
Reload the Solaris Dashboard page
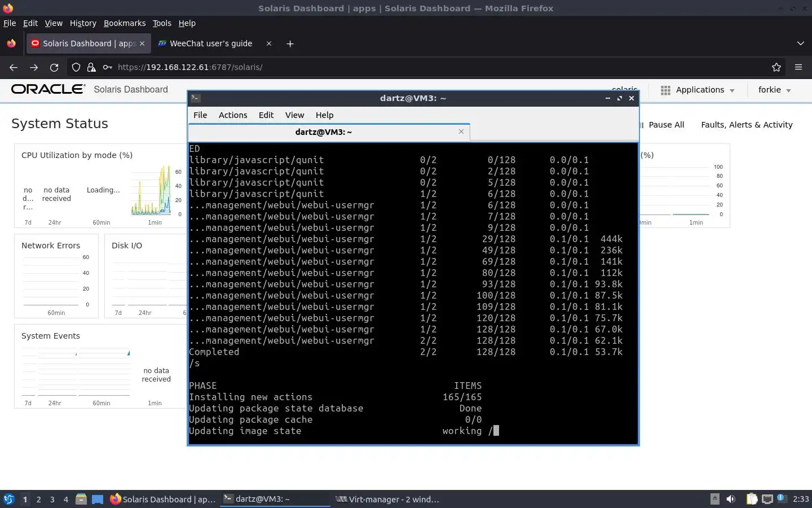pyautogui.click(x=54, y=67)
